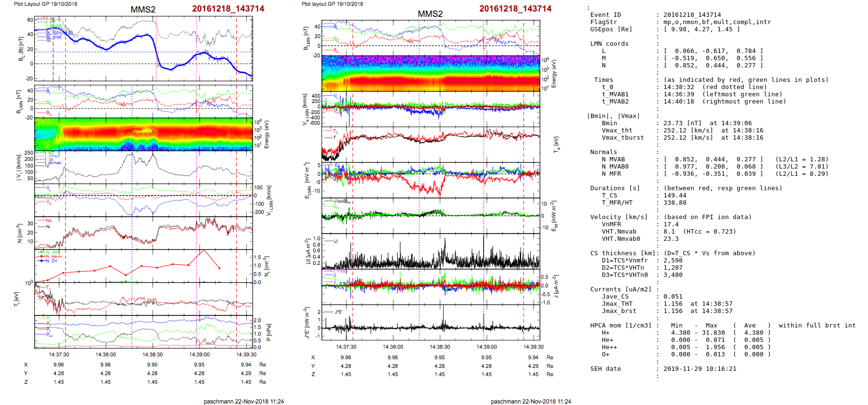Click the paschmann footer under the left plot
This screenshot has height=405, width=868.
click(x=243, y=401)
